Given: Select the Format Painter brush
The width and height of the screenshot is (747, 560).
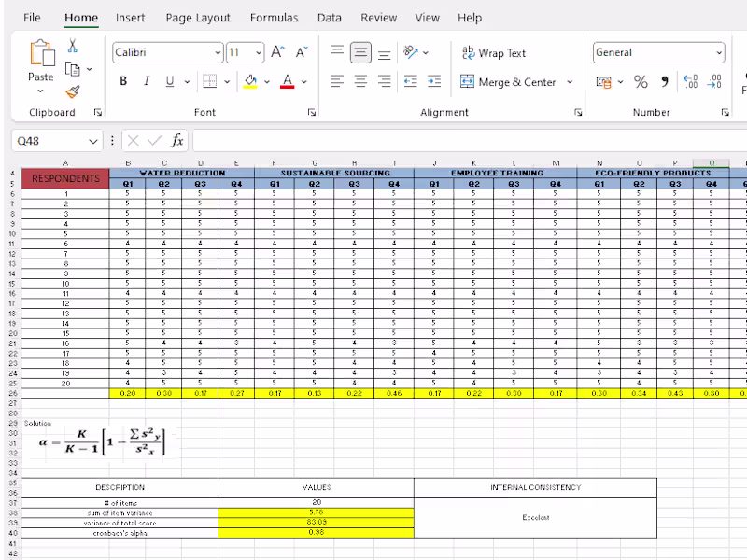Looking at the screenshot, I should (x=73, y=91).
